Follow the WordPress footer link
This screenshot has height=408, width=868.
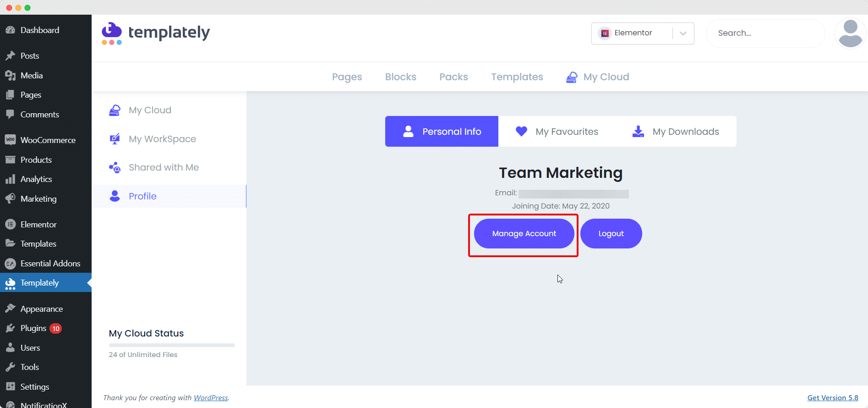pos(211,398)
